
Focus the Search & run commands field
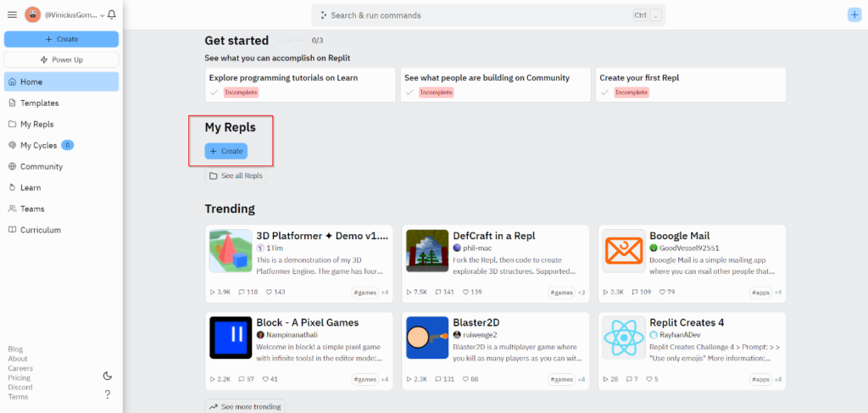coord(475,15)
